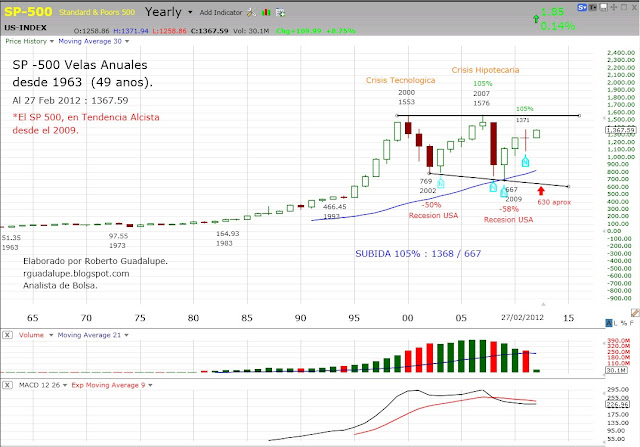
Task: Click the C:1367.59 close value
Action: 209,31
